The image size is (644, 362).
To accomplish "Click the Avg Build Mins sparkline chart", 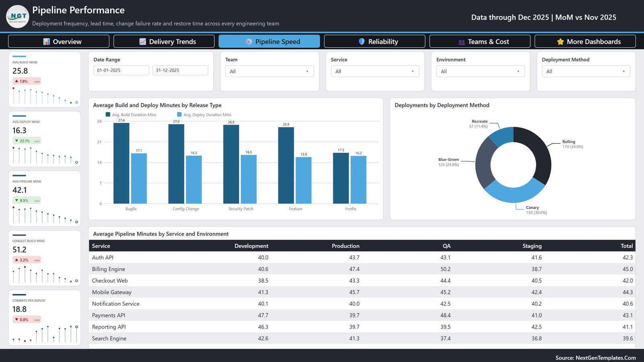I will point(45,96).
